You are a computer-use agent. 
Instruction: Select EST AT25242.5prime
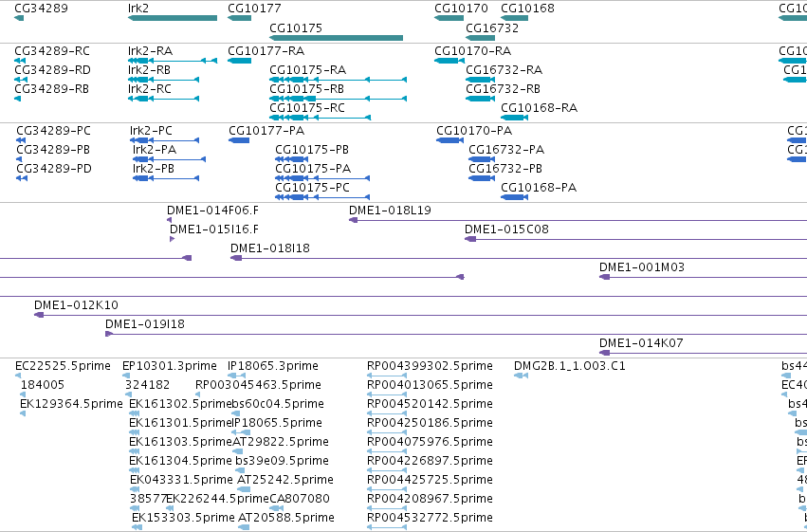tap(244, 490)
